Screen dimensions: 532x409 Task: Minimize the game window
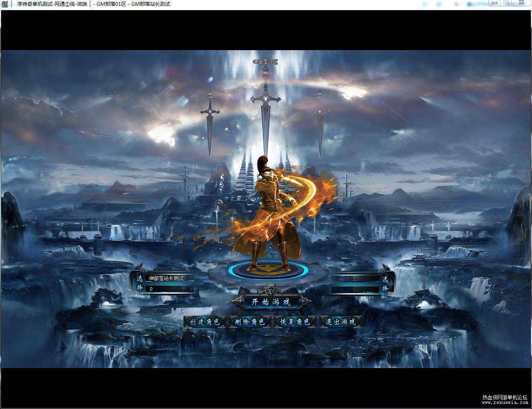coord(495,3)
